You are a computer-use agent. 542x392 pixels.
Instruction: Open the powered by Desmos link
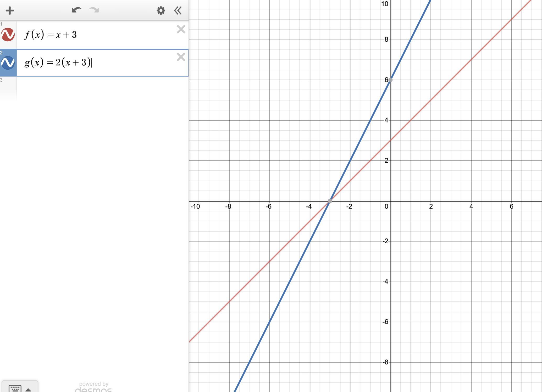[93, 387]
